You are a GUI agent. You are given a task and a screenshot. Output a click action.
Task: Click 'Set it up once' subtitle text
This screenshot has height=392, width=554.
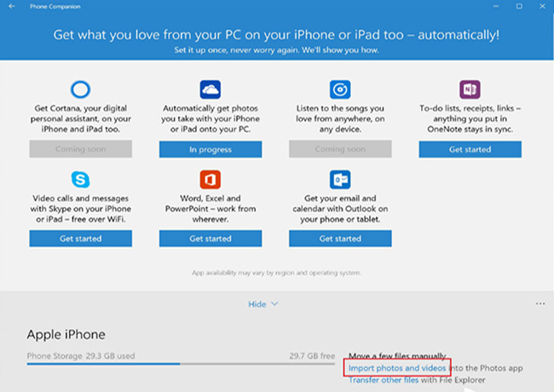tap(276, 50)
